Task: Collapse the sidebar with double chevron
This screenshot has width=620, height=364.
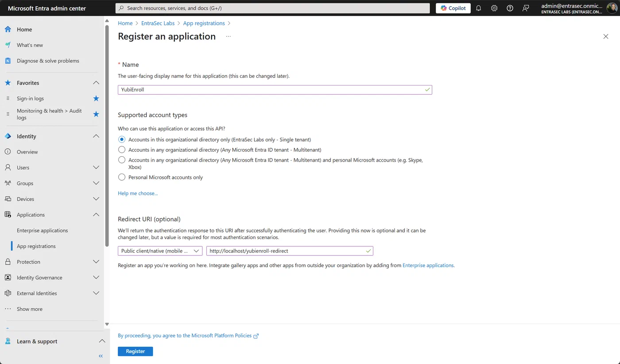Action: click(x=101, y=356)
